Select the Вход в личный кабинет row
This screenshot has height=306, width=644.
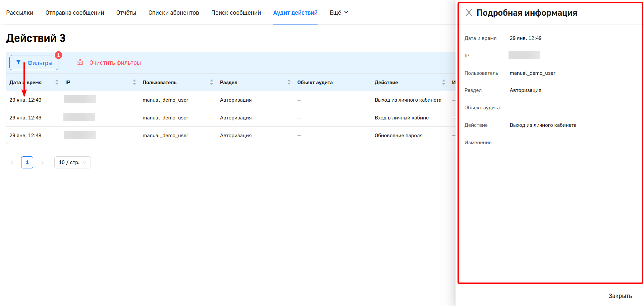[402, 118]
